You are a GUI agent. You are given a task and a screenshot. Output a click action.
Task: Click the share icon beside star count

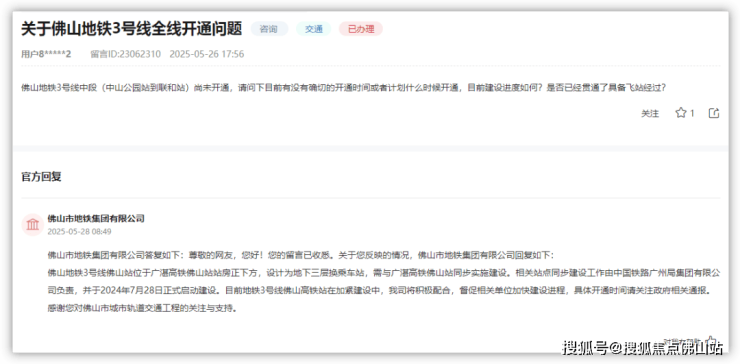tap(714, 113)
